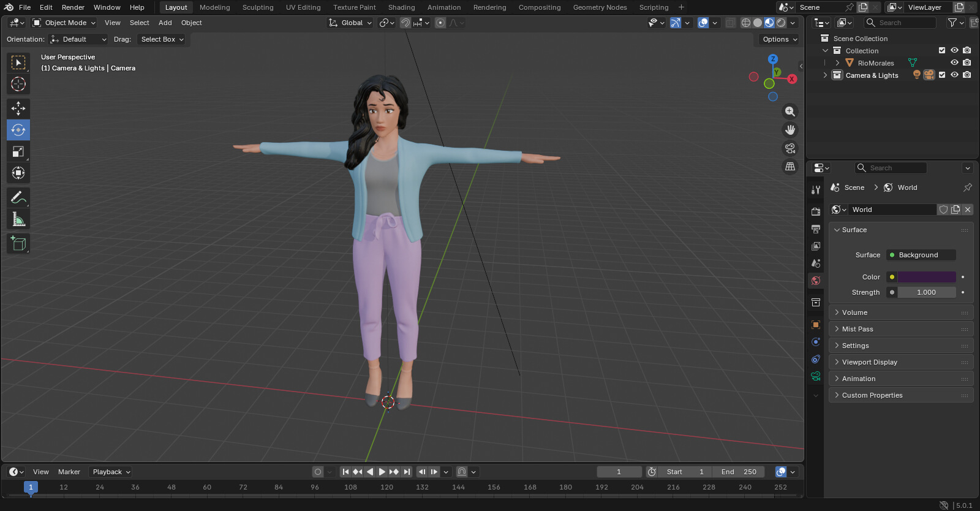The width and height of the screenshot is (980, 511).
Task: Toggle snapping magnet in header
Action: [405, 23]
